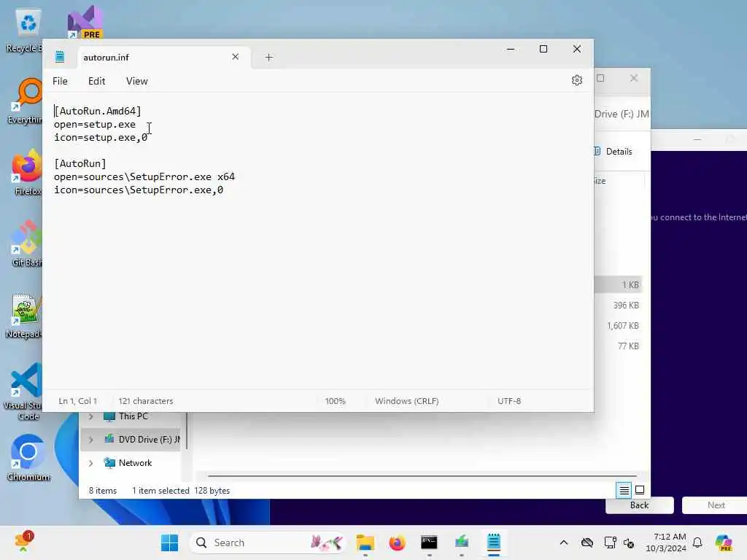747x560 pixels.
Task: Open Copilot preview icon on taskbar
Action: pos(724,542)
